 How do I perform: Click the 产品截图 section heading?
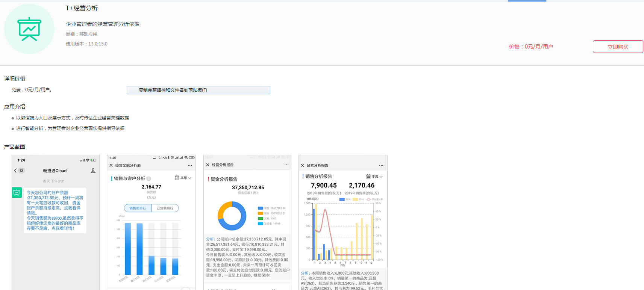coord(15,147)
